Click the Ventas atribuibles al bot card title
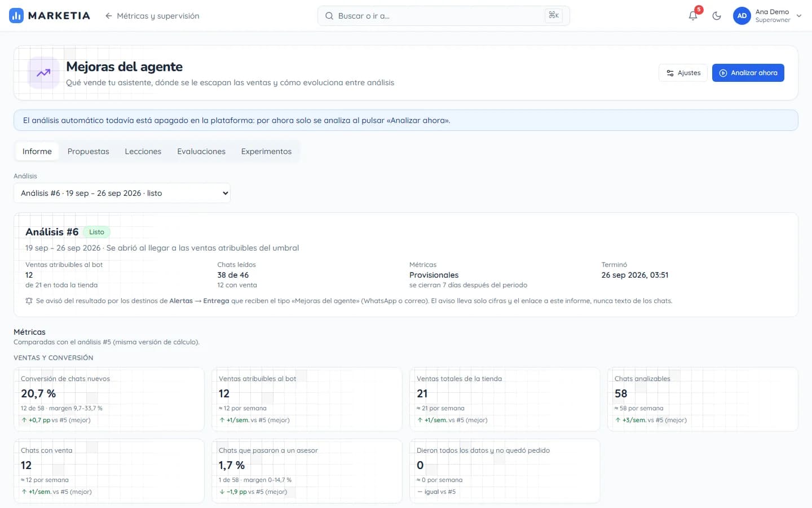 point(257,379)
